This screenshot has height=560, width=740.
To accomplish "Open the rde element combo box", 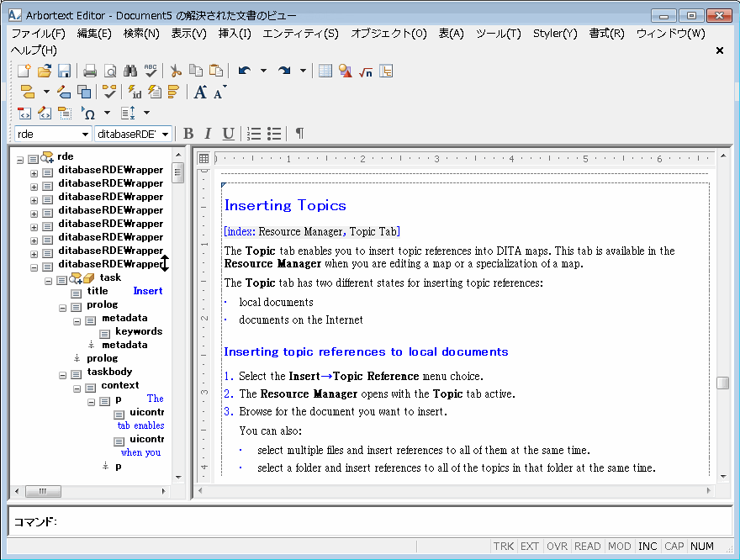I will 52,134.
